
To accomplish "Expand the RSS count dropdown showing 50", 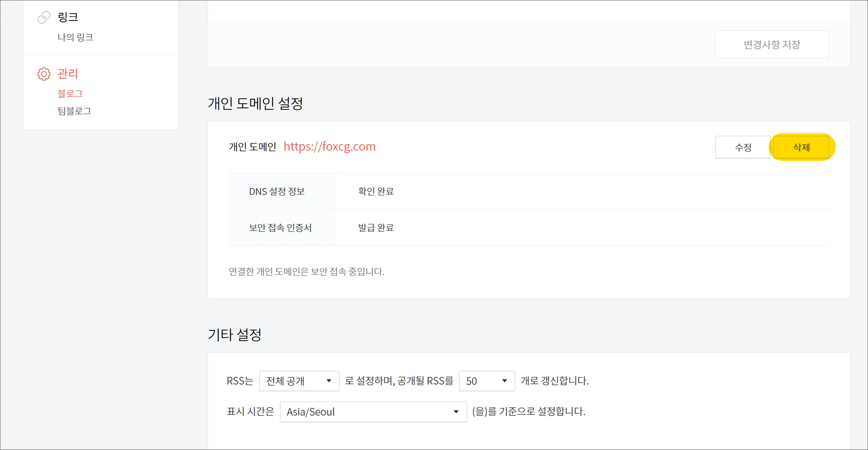I will point(486,381).
